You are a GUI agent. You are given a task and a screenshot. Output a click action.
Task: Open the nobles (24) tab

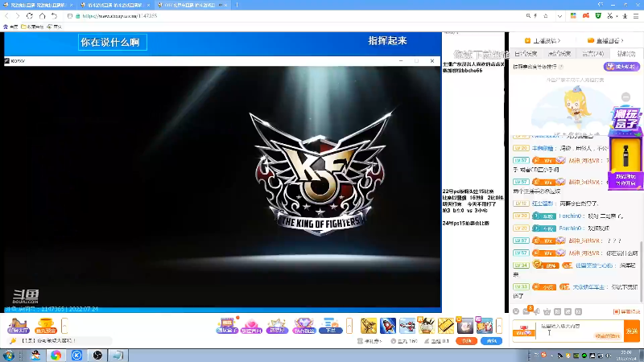[592, 54]
